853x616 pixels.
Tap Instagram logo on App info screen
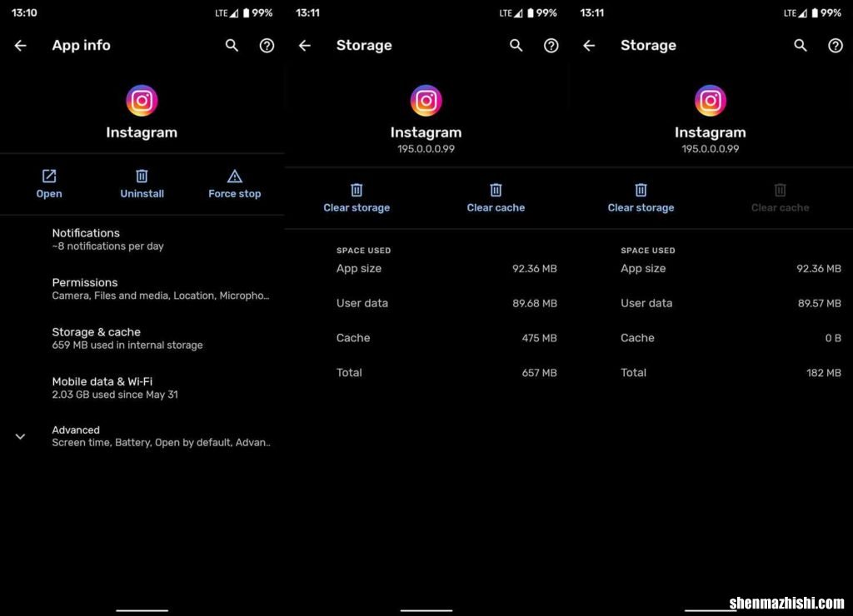142,101
